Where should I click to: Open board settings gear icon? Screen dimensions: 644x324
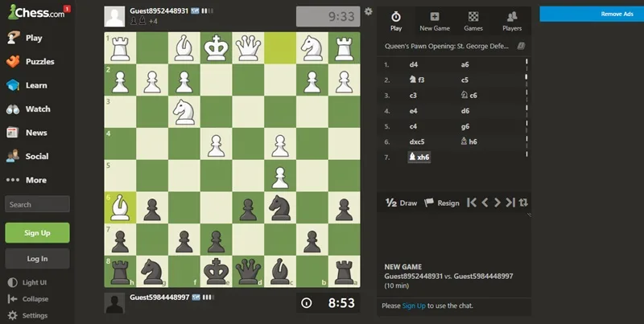click(369, 11)
